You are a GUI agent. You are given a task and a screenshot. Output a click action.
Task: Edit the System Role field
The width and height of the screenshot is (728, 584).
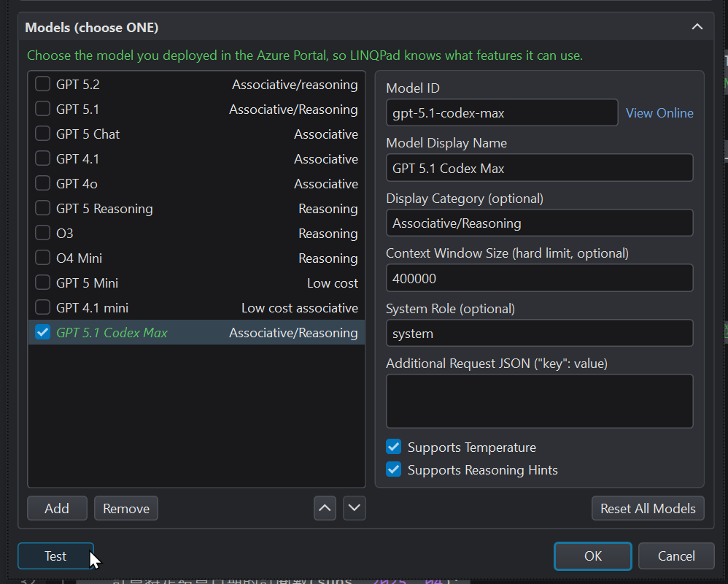(540, 333)
